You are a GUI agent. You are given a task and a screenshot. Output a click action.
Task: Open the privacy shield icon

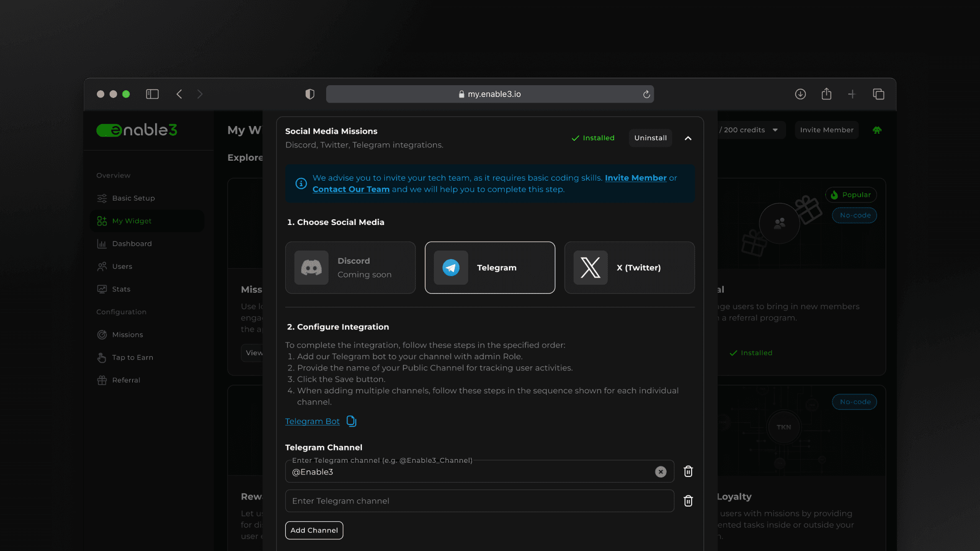pyautogui.click(x=310, y=94)
